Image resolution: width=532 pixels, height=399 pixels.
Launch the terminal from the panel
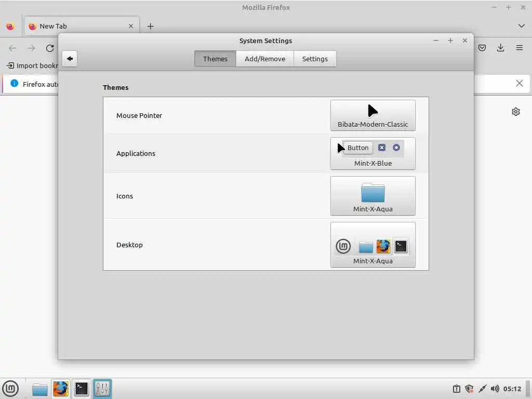pos(82,389)
